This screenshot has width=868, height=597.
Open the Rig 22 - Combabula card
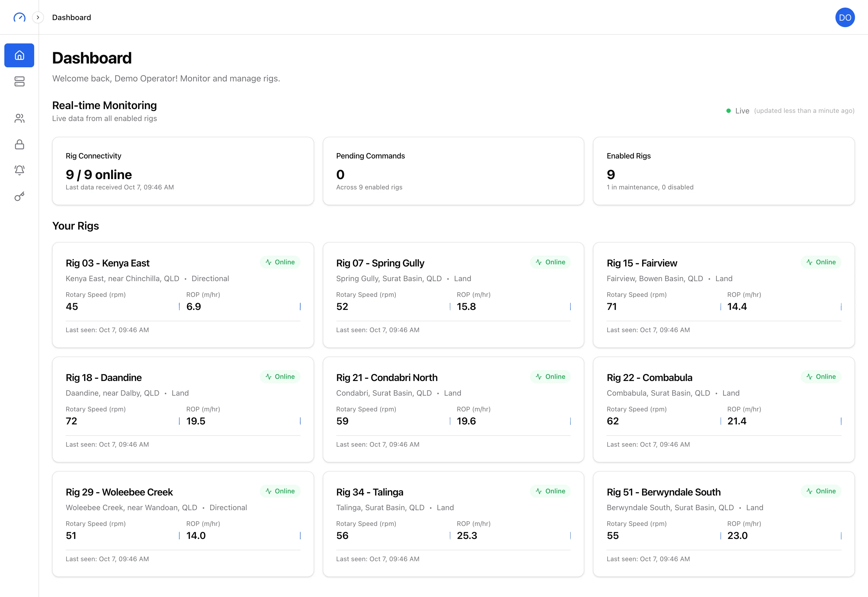[724, 409]
